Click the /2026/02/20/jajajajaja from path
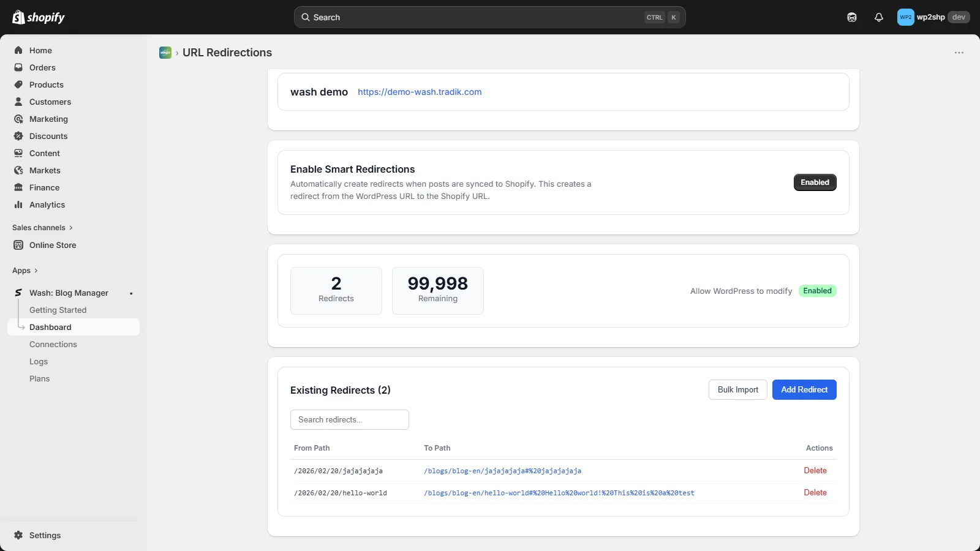Screen dimensions: 980x551 coord(338,471)
